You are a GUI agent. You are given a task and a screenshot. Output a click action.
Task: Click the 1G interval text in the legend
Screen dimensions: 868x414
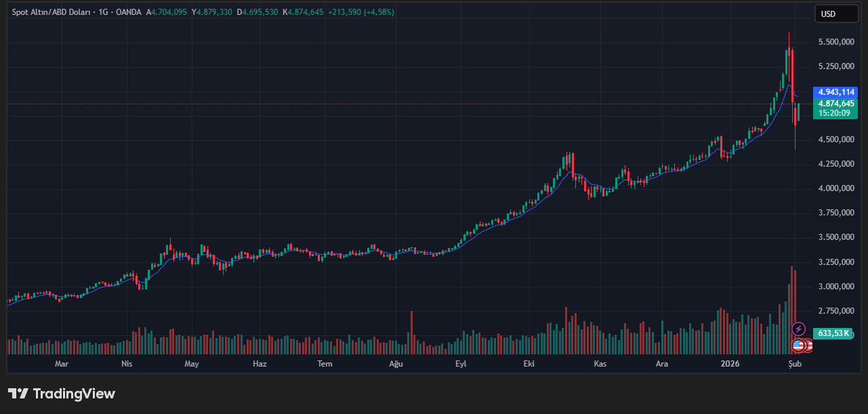[104, 12]
